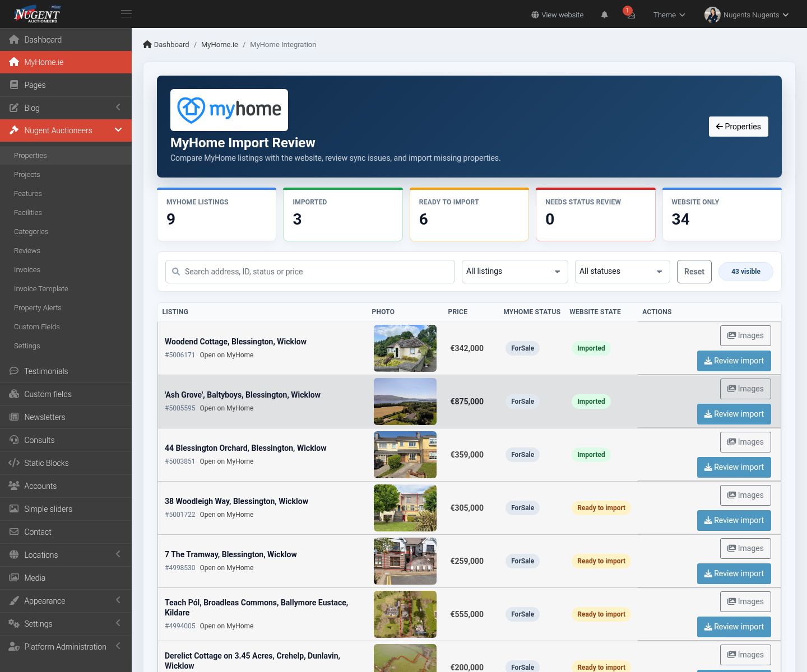Click the 43 visible badge
The width and height of the screenshot is (807, 672).
[746, 272]
